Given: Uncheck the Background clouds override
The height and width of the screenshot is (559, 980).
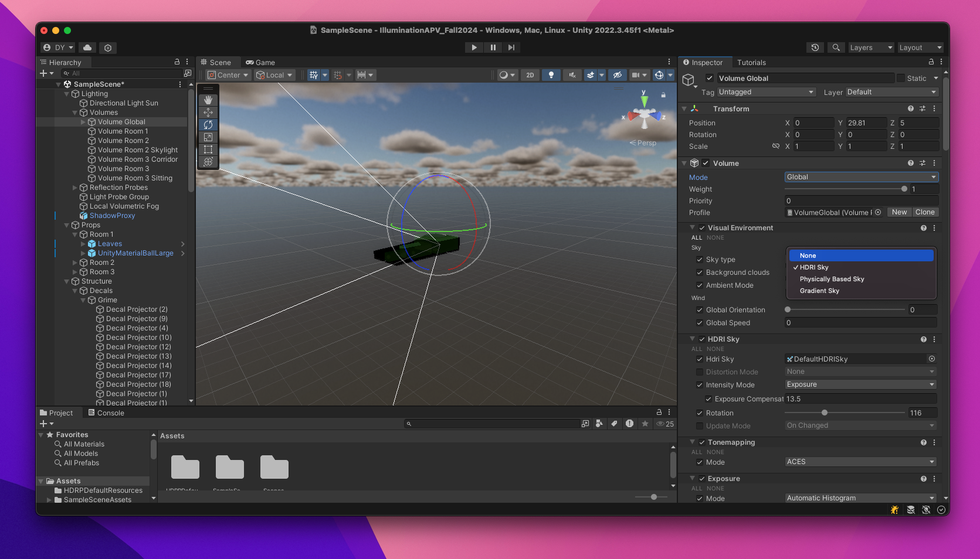Looking at the screenshot, I should [x=700, y=272].
